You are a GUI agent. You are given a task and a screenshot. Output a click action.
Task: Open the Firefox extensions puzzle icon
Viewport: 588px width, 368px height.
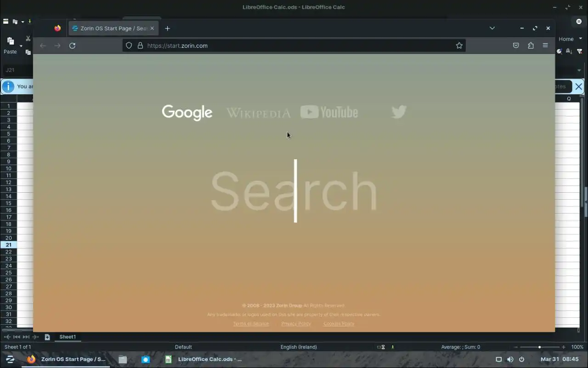point(531,46)
